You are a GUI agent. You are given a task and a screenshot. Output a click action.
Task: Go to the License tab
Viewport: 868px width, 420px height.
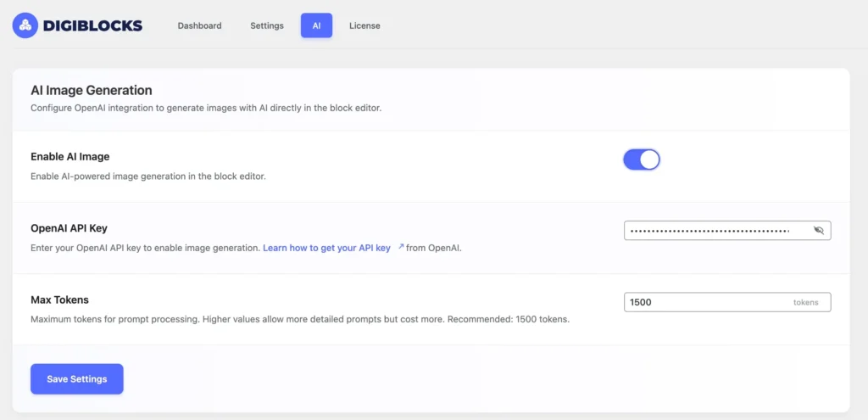click(x=364, y=25)
